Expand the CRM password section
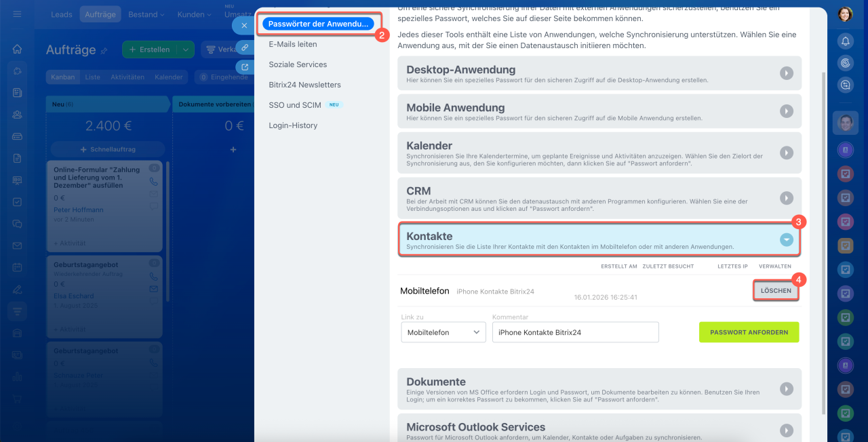Image resolution: width=868 pixels, height=442 pixels. pos(787,198)
